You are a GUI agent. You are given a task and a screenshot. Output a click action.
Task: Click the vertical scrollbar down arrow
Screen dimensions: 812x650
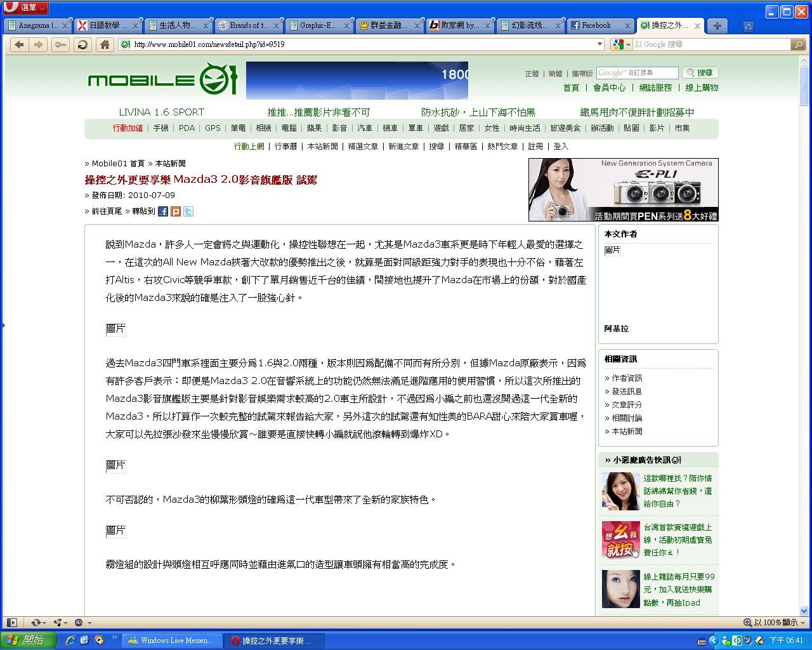tap(804, 610)
